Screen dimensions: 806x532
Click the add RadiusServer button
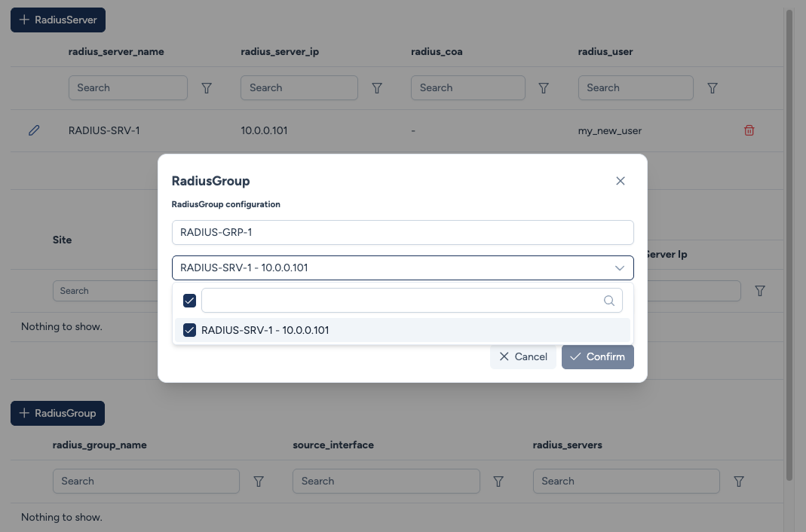[58, 20]
